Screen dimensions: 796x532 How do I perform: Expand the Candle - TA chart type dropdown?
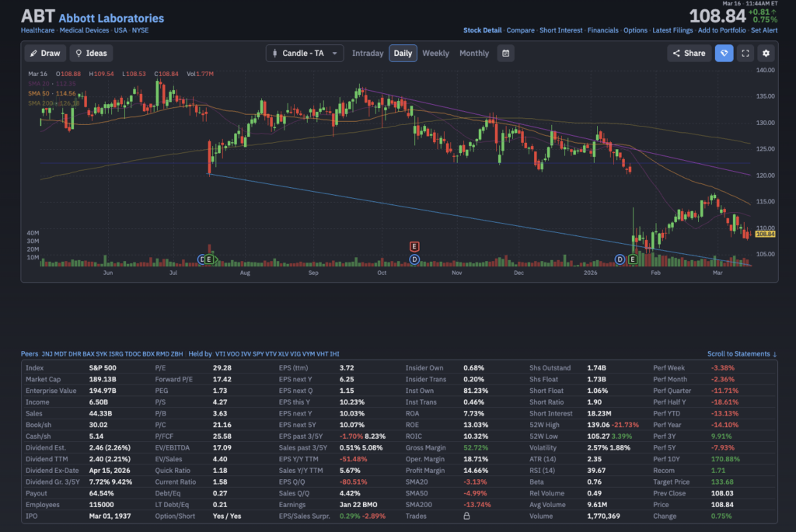305,53
